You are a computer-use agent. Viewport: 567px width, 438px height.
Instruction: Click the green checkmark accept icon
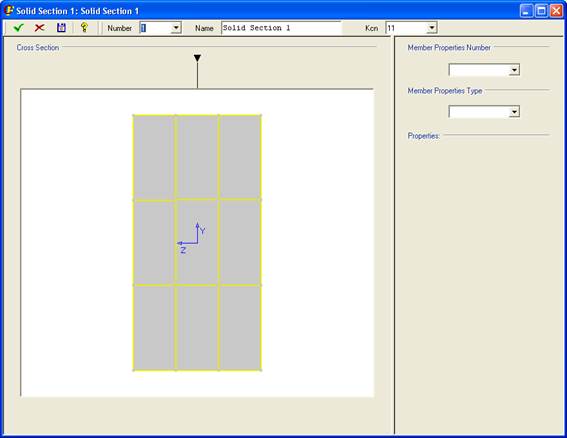point(18,27)
